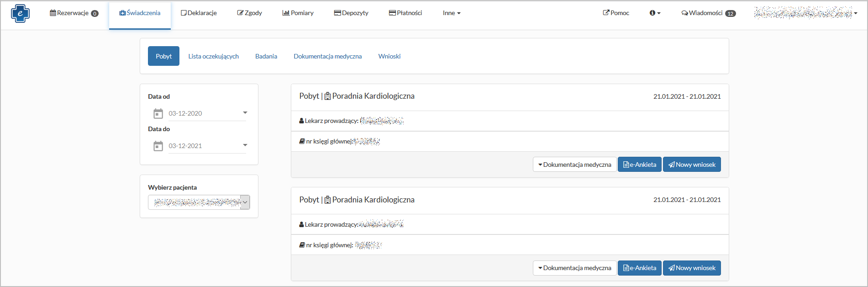Open Wiadomości messages
Image resolution: width=868 pixels, height=287 pixels.
tap(708, 13)
